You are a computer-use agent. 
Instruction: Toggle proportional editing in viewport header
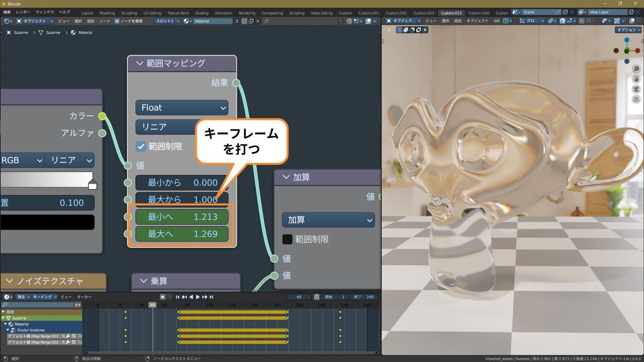(582, 21)
